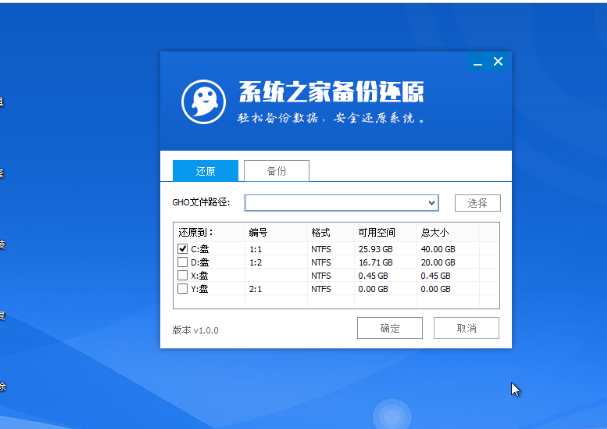Tick the D:盘 checkbox
The image size is (607, 429).
click(x=182, y=262)
